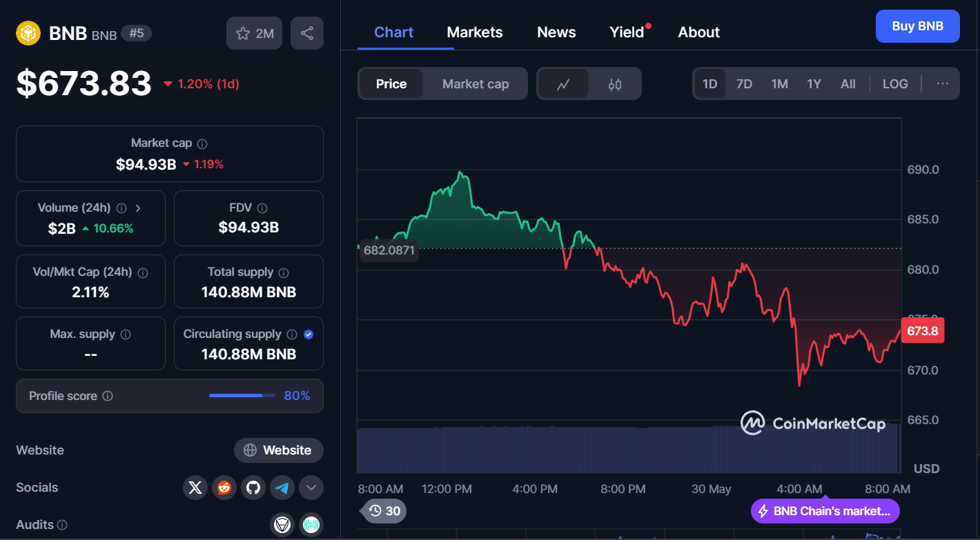This screenshot has height=540, width=980.
Task: Toggle LOG scale on chart
Action: click(895, 84)
